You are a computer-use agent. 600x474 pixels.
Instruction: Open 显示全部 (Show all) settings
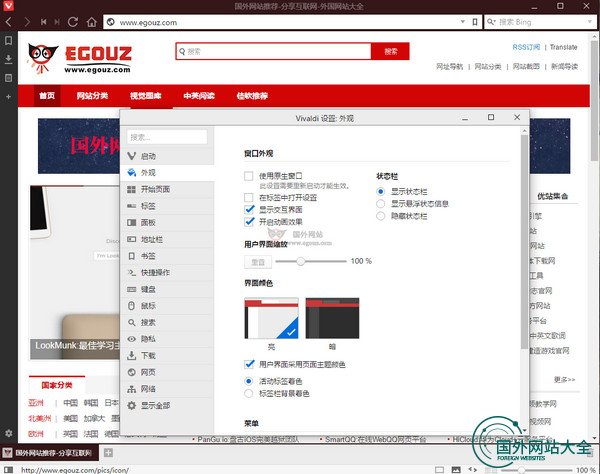click(167, 406)
